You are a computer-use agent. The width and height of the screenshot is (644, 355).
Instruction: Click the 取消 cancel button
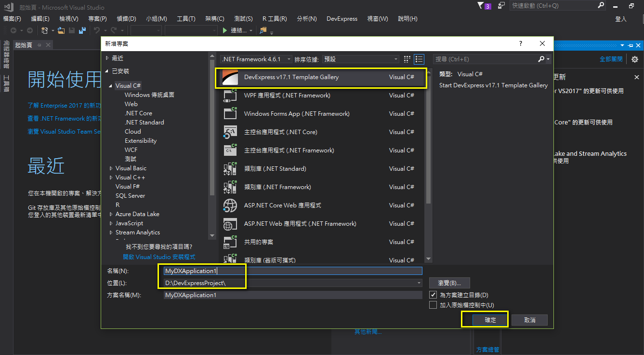[x=530, y=320]
